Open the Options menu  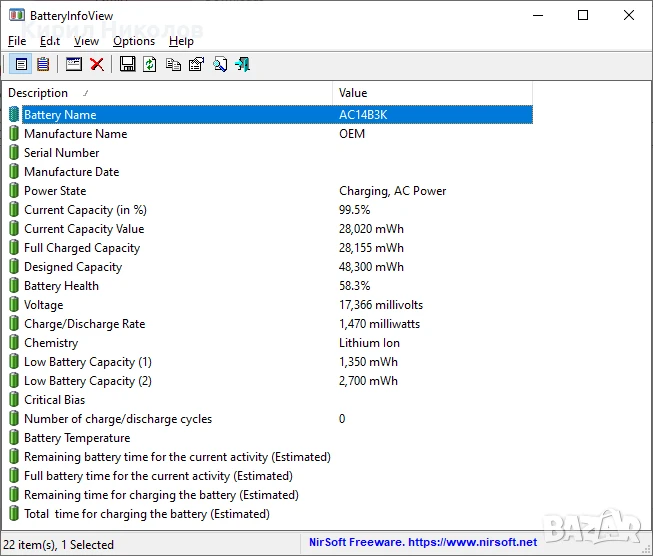click(134, 41)
